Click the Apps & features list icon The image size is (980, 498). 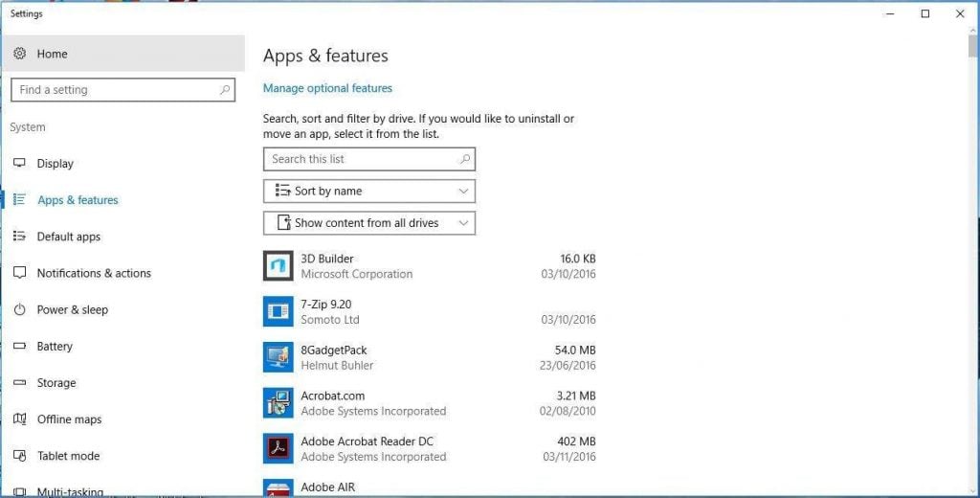pyautogui.click(x=19, y=199)
